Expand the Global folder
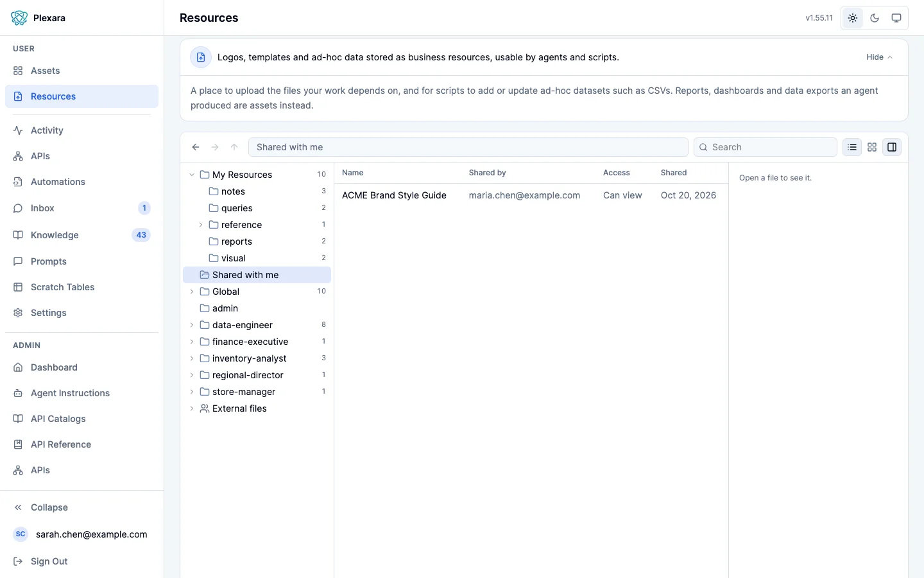 click(x=192, y=292)
